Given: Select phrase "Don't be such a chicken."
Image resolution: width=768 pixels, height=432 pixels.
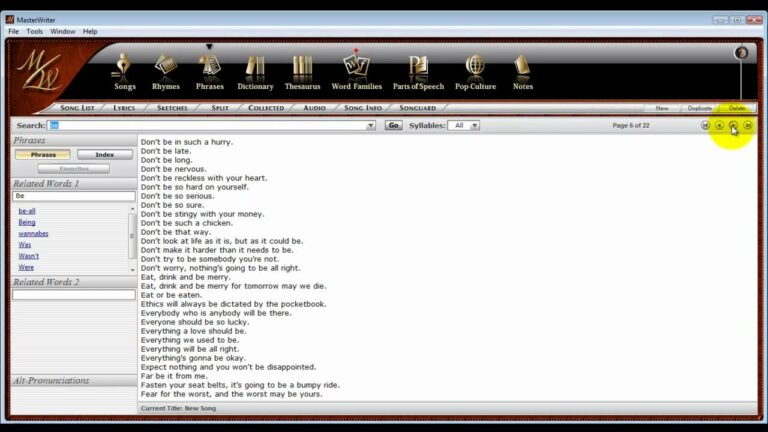Looking at the screenshot, I should coord(187,223).
